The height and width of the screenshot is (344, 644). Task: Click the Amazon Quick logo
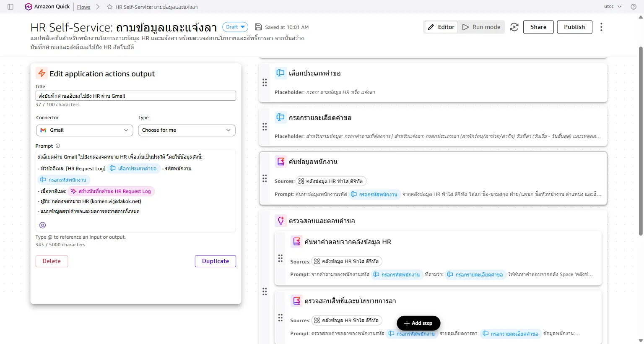coord(47,7)
